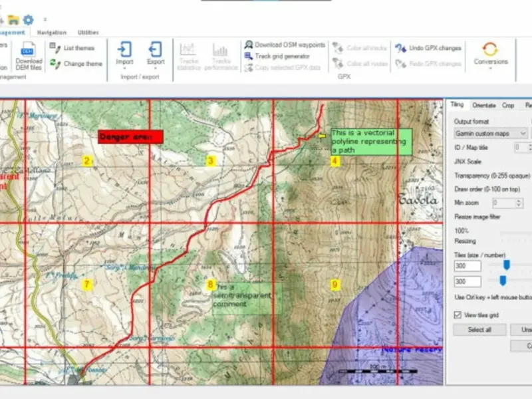
Task: Open the Import tool
Action: pos(124,49)
